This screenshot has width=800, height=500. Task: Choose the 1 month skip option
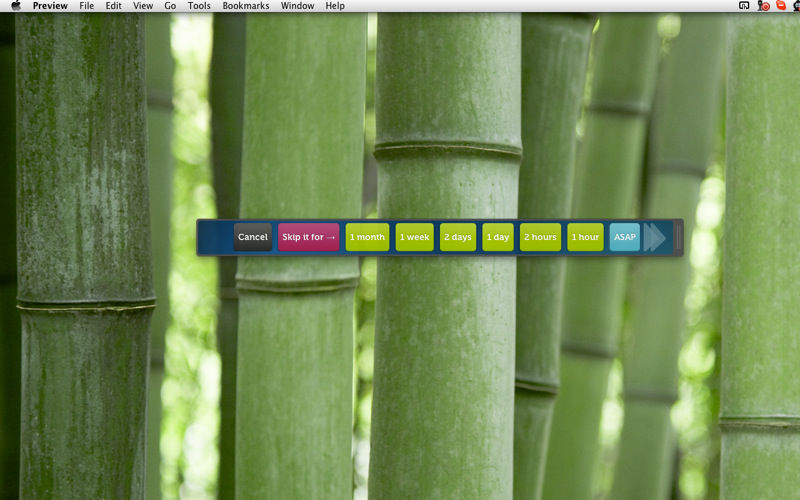click(367, 237)
